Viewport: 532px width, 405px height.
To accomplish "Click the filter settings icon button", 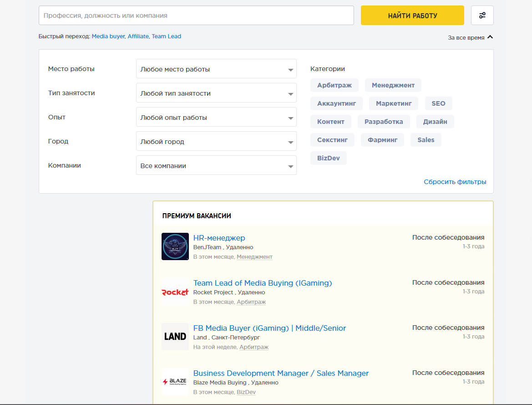I will (482, 15).
